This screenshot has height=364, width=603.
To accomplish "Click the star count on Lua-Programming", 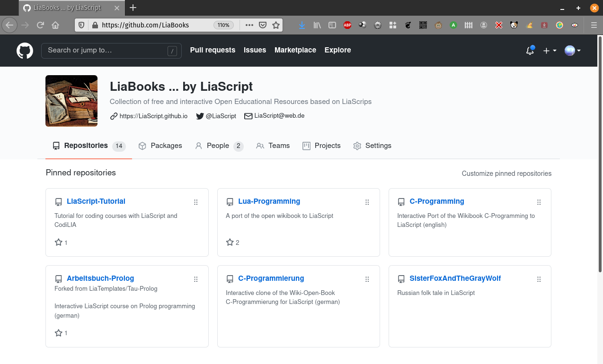I will 232,243.
